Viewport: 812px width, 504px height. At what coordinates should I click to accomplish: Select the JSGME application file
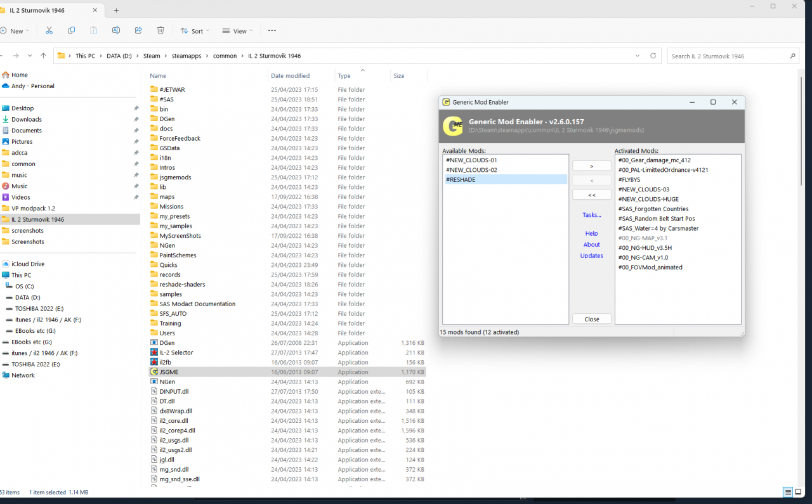(x=287, y=372)
